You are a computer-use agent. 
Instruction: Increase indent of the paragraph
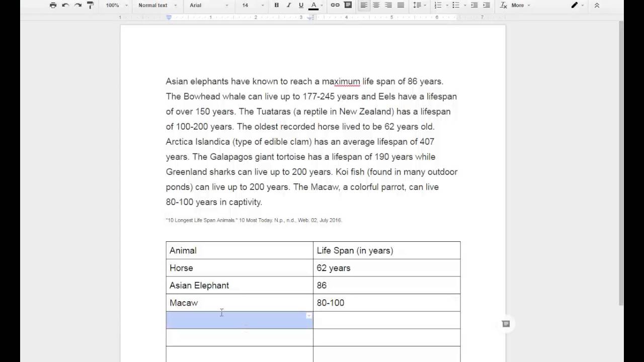tap(487, 5)
